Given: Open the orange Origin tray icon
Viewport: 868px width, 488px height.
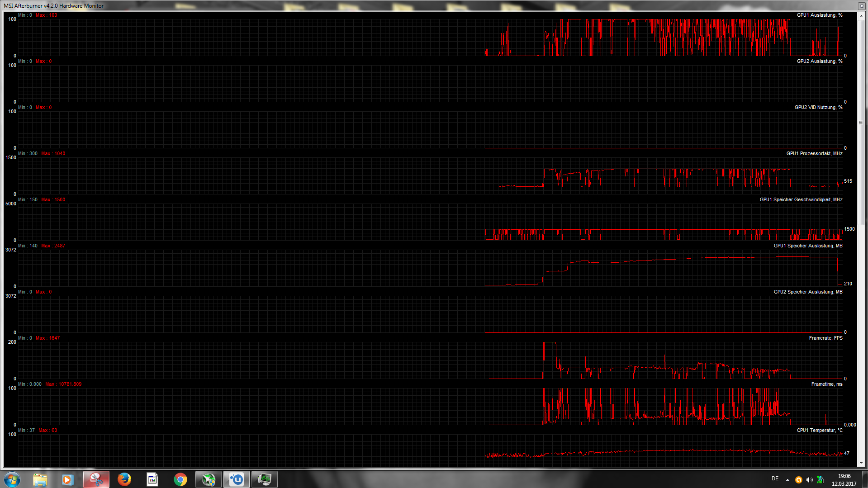Looking at the screenshot, I should [798, 480].
